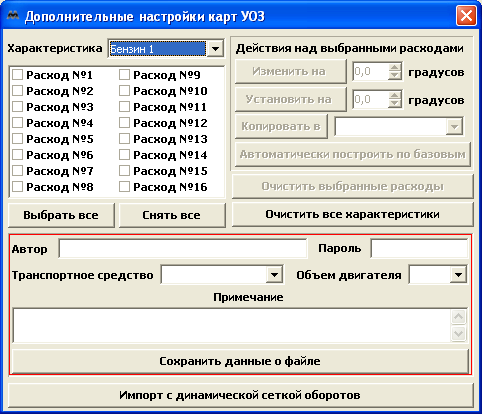The width and height of the screenshot is (482, 414).
Task: Click Импорт с динамической сеткой оборотов
Action: (240, 395)
